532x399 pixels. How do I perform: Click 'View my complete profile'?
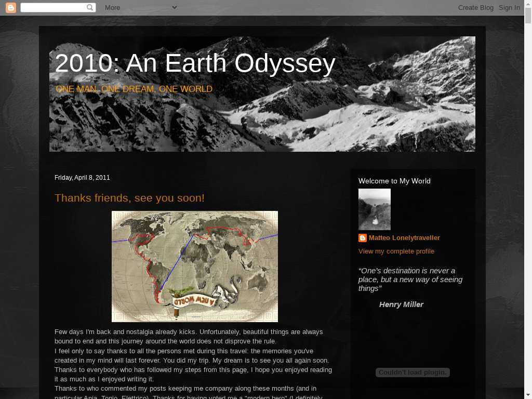pyautogui.click(x=396, y=251)
